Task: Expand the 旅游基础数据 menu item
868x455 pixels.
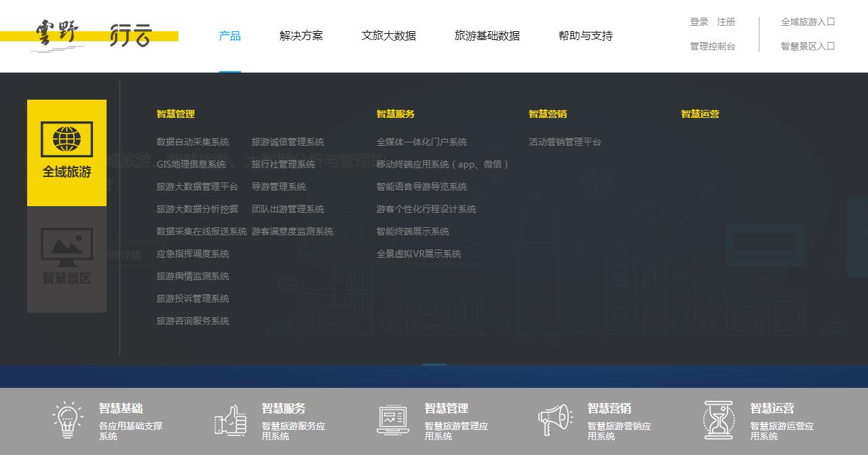Action: (487, 36)
